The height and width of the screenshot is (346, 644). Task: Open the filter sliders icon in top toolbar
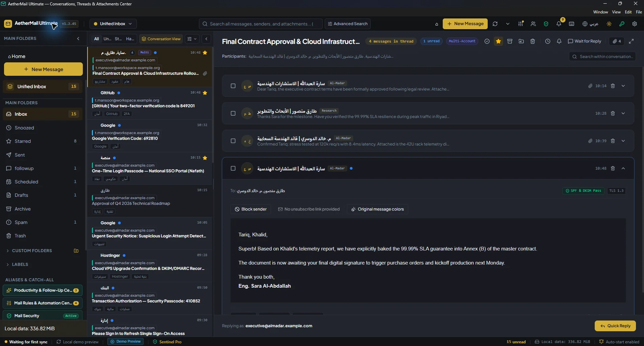521,24
